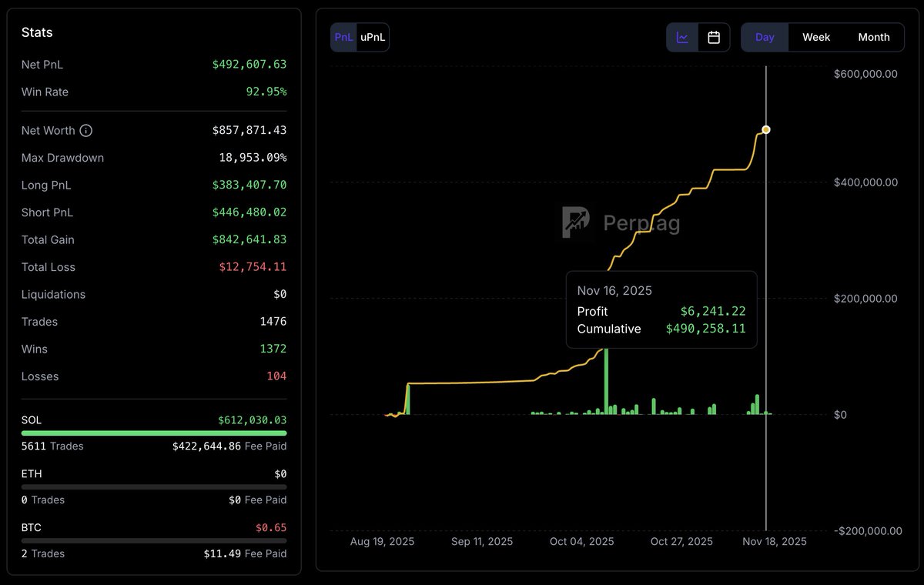Click the tooltip Cumulative value $490,258.11
924x585 pixels.
[706, 329]
